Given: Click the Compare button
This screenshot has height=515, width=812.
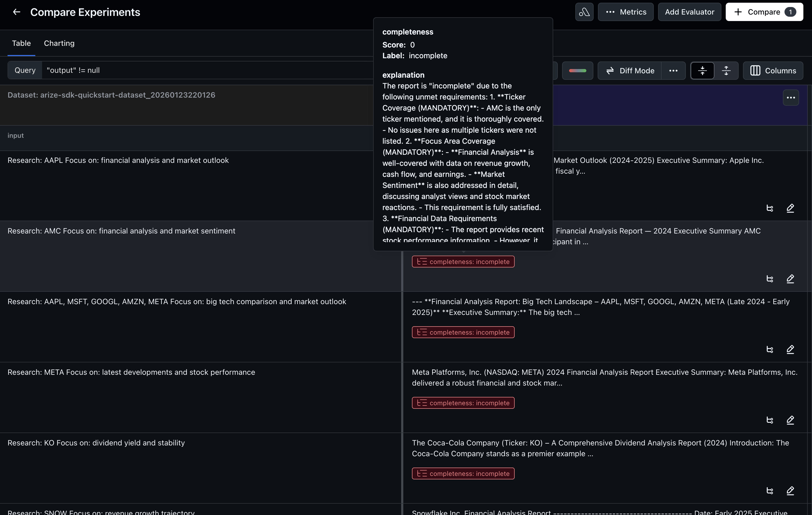Looking at the screenshot, I should [x=764, y=12].
